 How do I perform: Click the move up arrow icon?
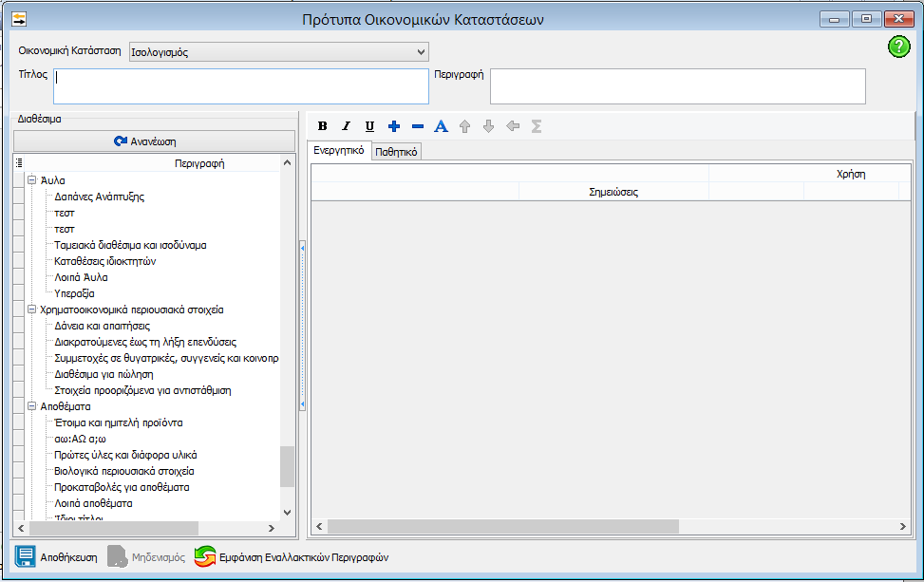tap(465, 126)
